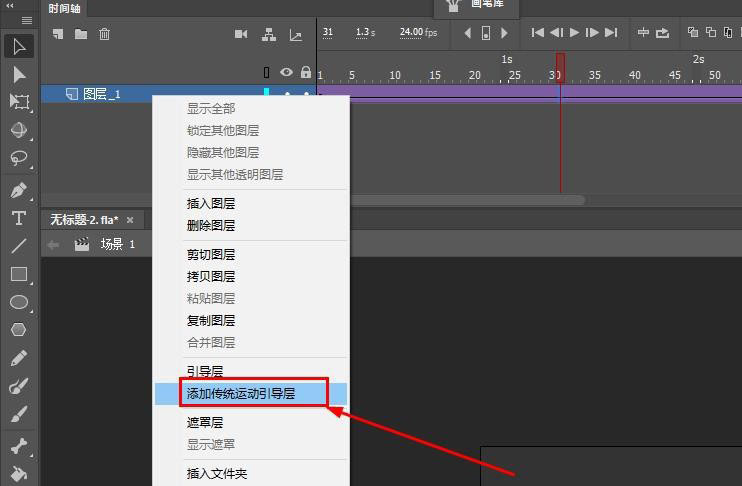Select the Bone tool

point(19,446)
